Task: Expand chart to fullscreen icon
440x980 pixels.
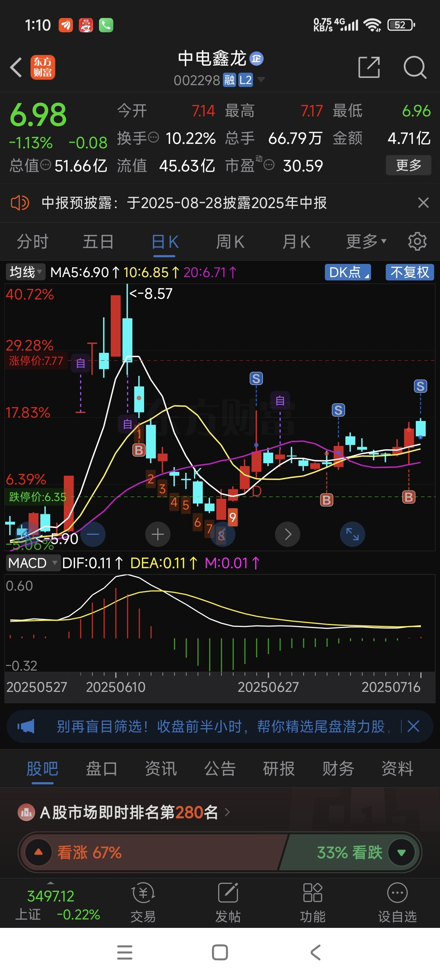Action: pos(352,534)
